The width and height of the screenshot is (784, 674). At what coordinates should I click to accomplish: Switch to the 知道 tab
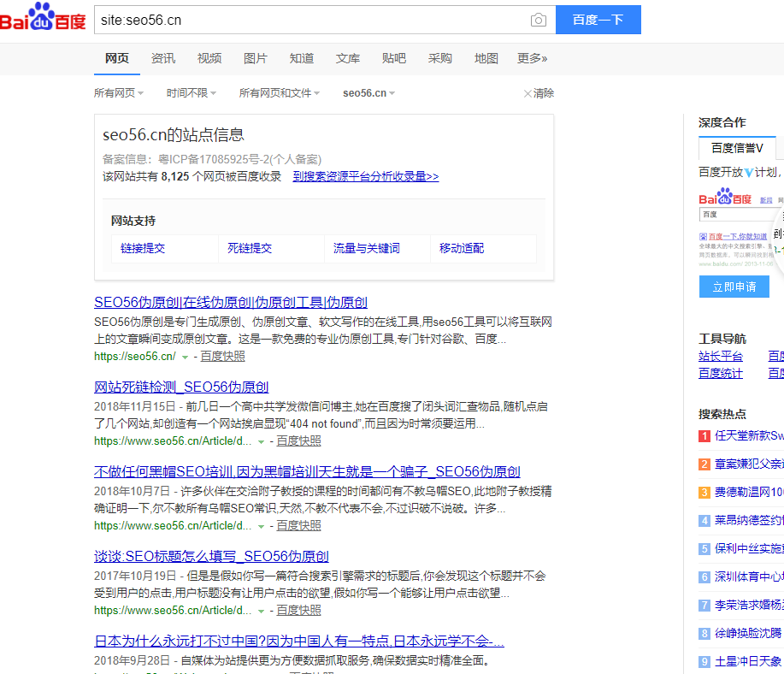click(302, 58)
